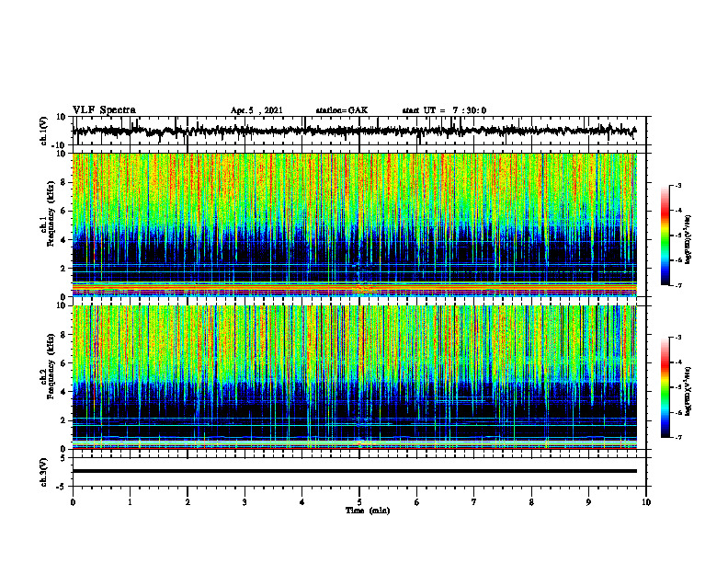This screenshot has width=728, height=563.
Task: Click time axis tick label "0"
Action: click(73, 502)
